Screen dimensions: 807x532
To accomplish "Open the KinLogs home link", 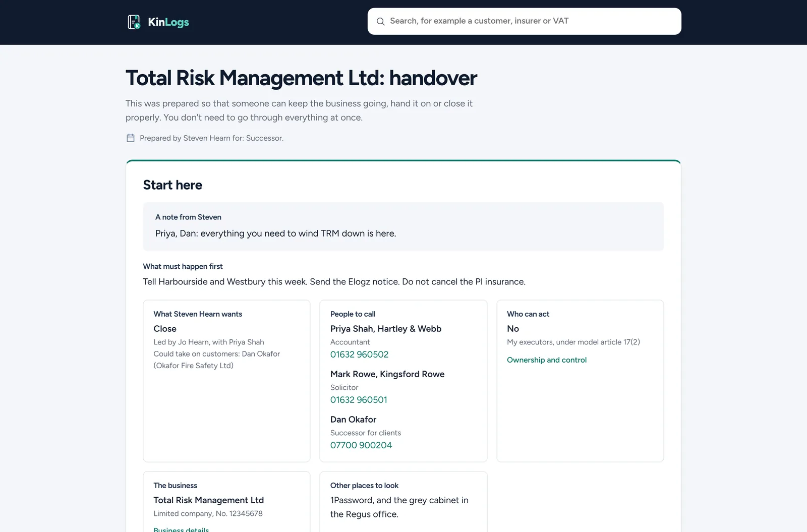I will click(x=158, y=22).
